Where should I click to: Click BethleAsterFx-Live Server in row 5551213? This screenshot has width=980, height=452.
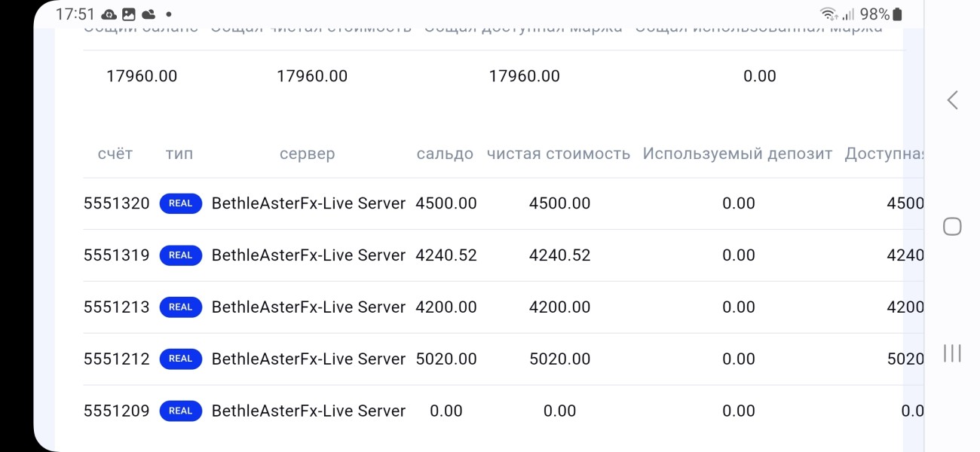pos(309,307)
